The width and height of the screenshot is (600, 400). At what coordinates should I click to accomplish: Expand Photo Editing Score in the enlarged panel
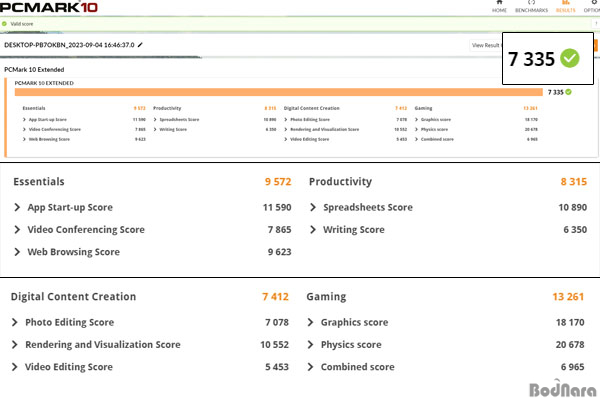15,322
